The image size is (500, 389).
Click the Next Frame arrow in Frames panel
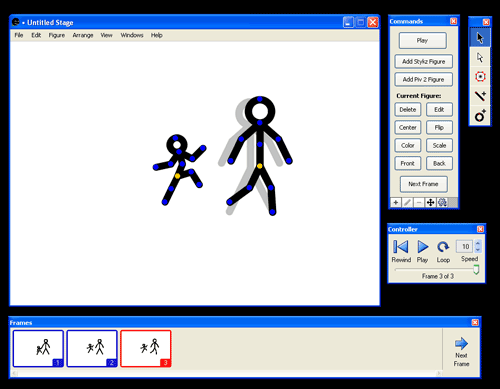(x=461, y=343)
